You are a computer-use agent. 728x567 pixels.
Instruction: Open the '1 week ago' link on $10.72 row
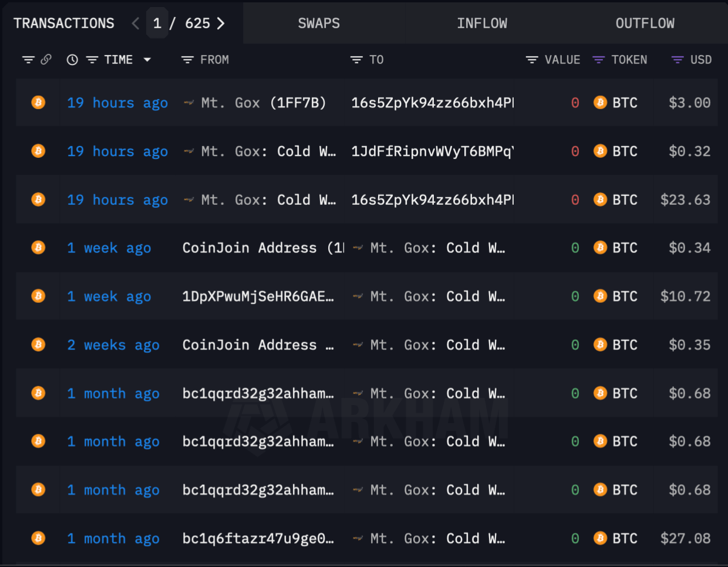point(109,297)
